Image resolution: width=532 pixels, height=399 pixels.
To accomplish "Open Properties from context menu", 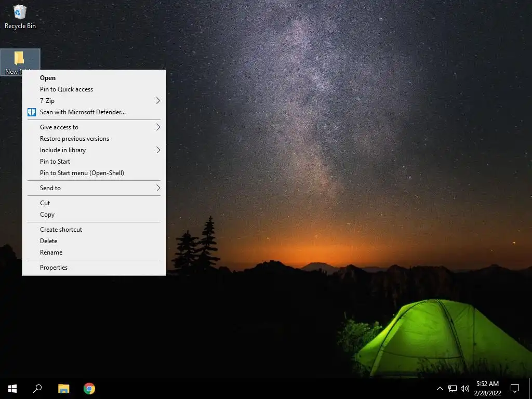I will (x=94, y=268).
